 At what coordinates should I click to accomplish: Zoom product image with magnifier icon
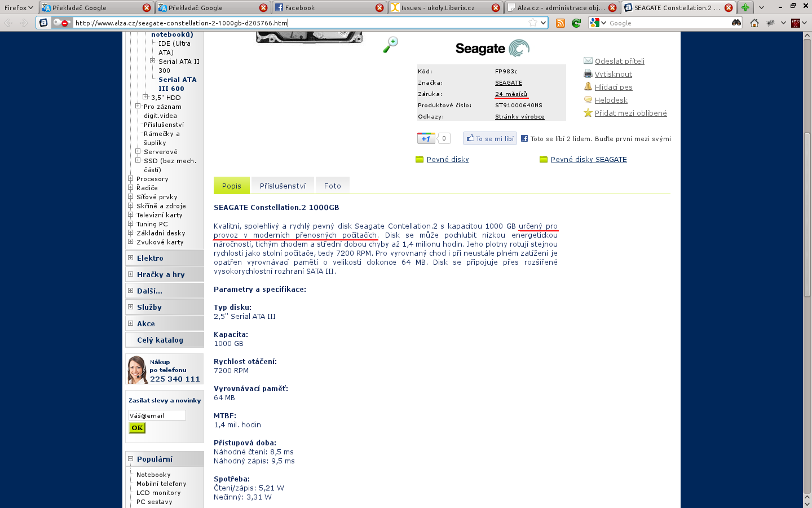[x=390, y=45]
